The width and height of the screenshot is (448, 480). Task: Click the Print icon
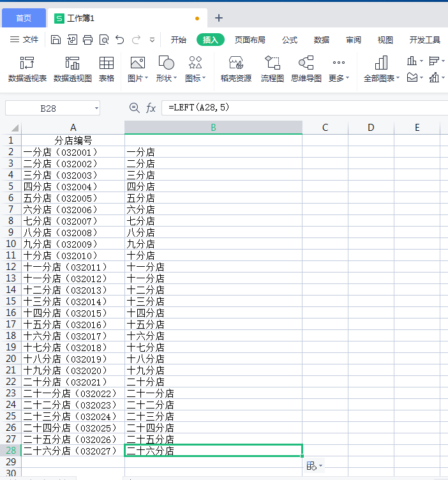coord(88,40)
